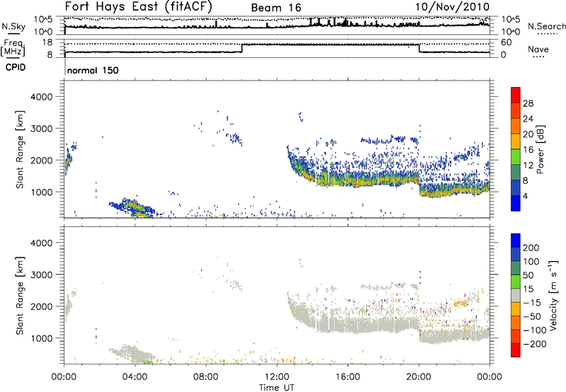Click the '08:00' time tick label
The height and width of the screenshot is (392, 566).
[206, 377]
